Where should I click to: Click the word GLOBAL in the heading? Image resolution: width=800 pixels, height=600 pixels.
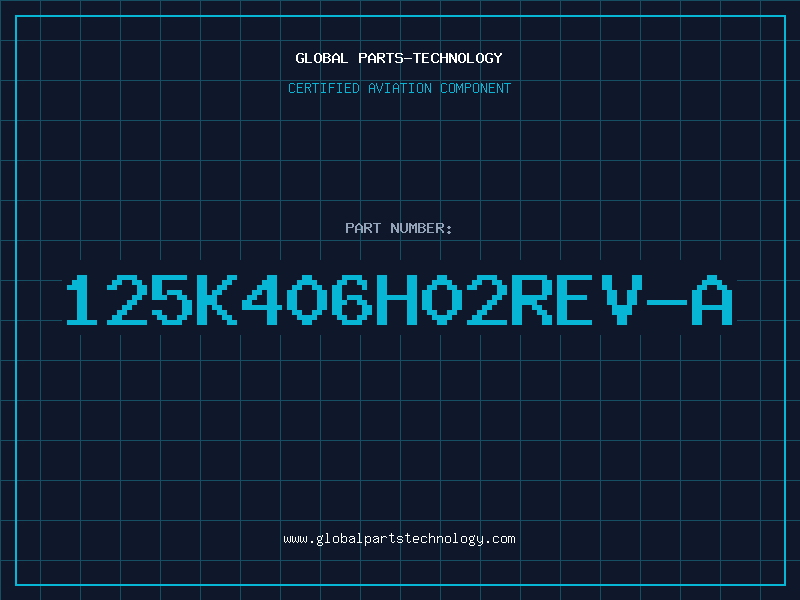(321, 58)
